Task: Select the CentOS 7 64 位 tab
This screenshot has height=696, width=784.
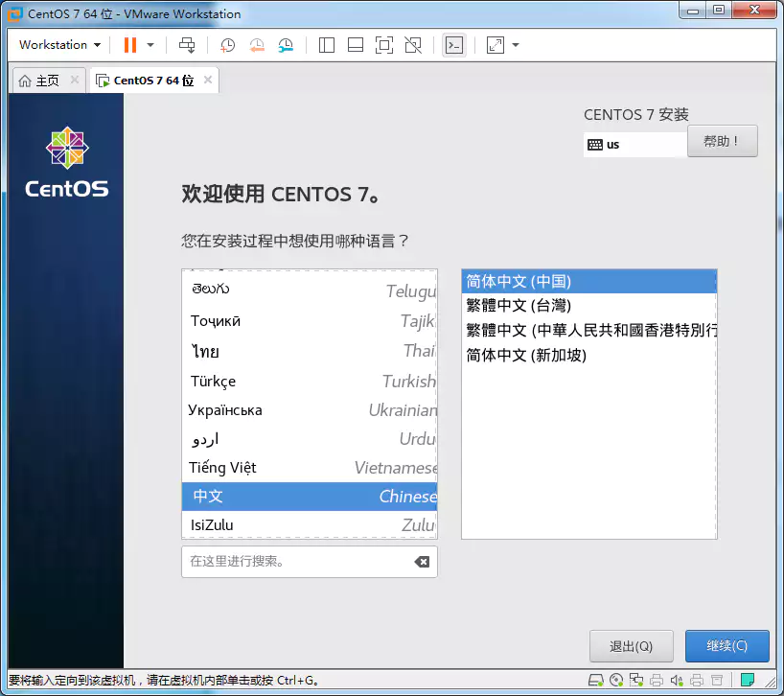Action: point(149,80)
